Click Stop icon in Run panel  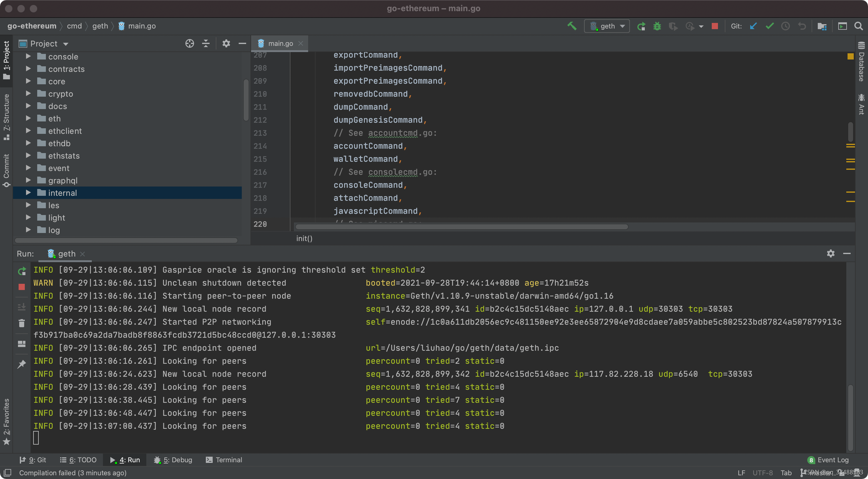point(22,287)
